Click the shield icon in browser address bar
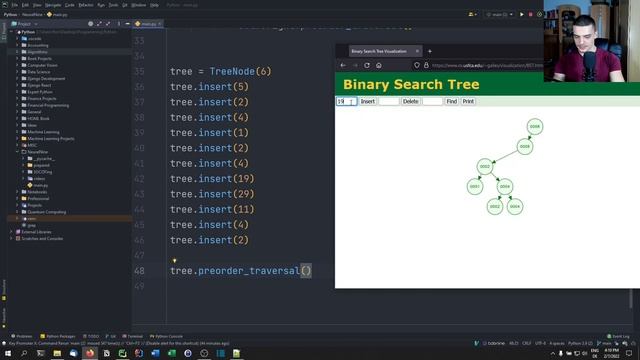 coord(416,65)
